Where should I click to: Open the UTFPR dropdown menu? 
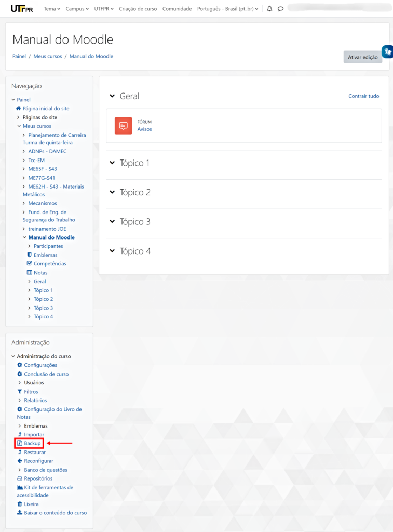pos(104,9)
